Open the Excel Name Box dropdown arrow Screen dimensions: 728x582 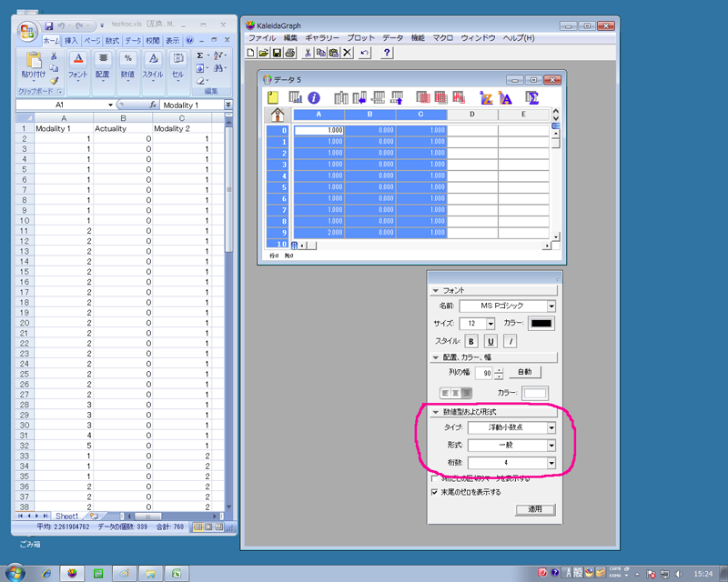110,105
